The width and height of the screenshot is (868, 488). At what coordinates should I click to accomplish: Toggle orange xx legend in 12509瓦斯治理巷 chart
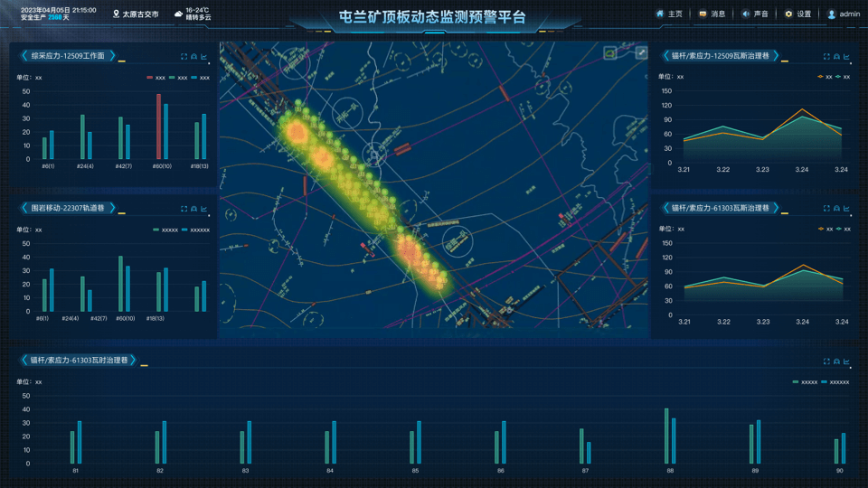coord(825,78)
